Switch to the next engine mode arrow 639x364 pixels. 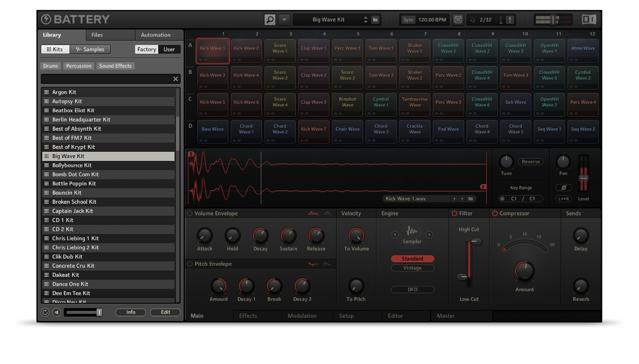429,235
